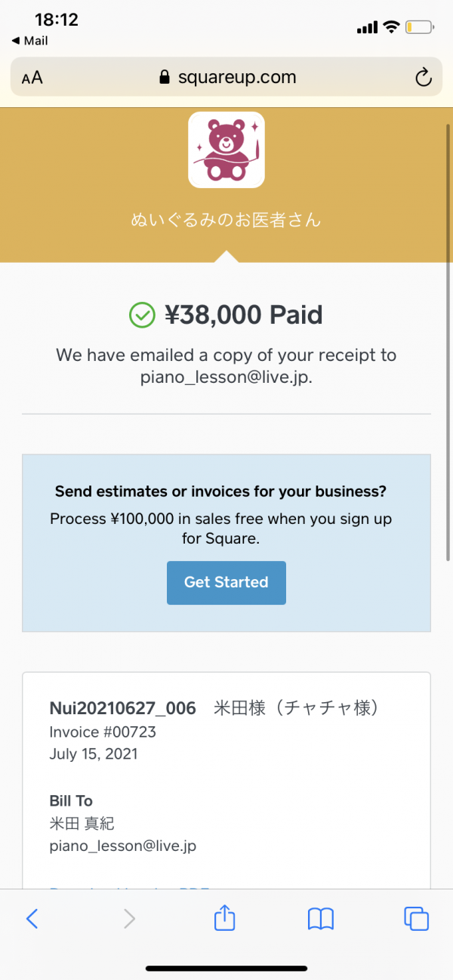The image size is (453, 980).
Task: Tap the squareup.com address field
Action: [x=226, y=77]
